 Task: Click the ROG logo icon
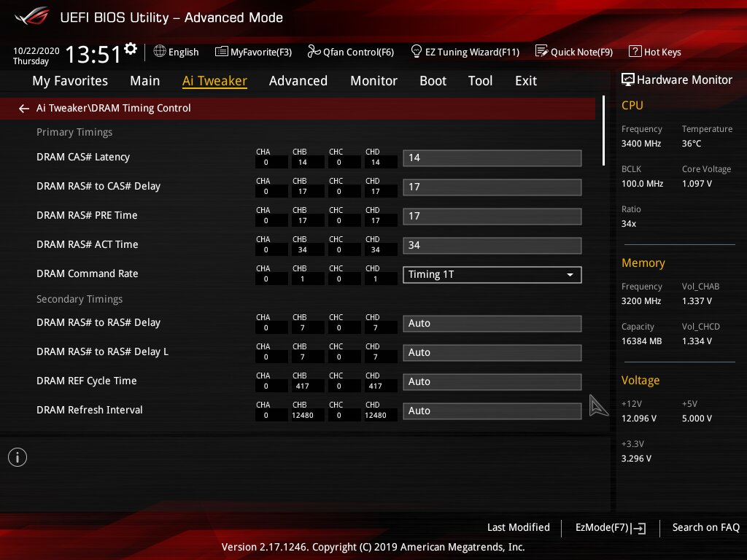tap(32, 17)
